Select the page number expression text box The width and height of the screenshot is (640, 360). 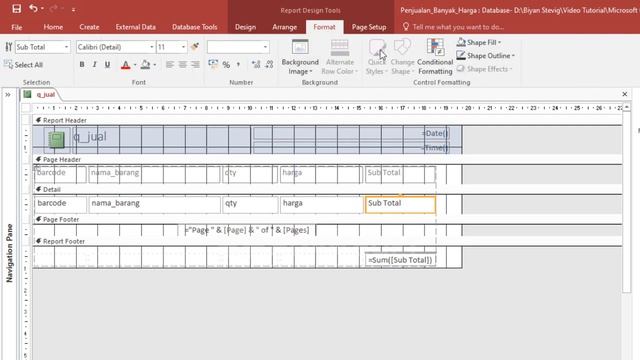(x=247, y=230)
